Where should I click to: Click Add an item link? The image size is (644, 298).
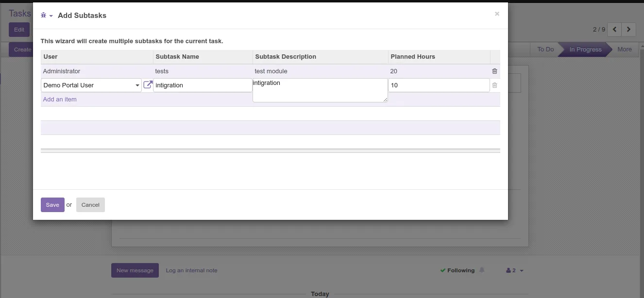coord(60,99)
